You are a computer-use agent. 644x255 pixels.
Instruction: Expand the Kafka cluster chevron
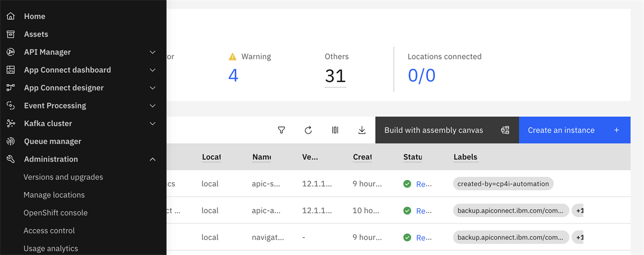(152, 123)
